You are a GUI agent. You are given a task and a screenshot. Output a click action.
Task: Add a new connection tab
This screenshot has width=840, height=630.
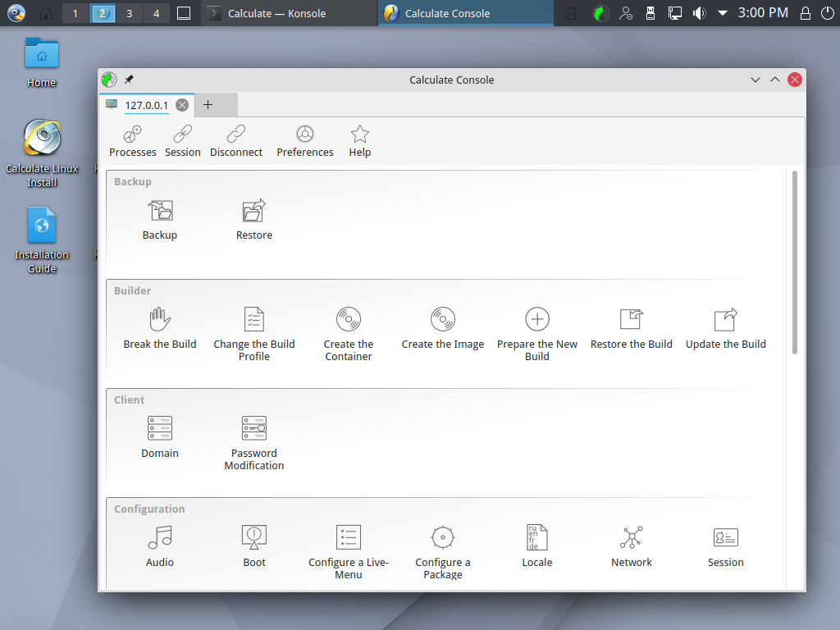[x=208, y=105]
